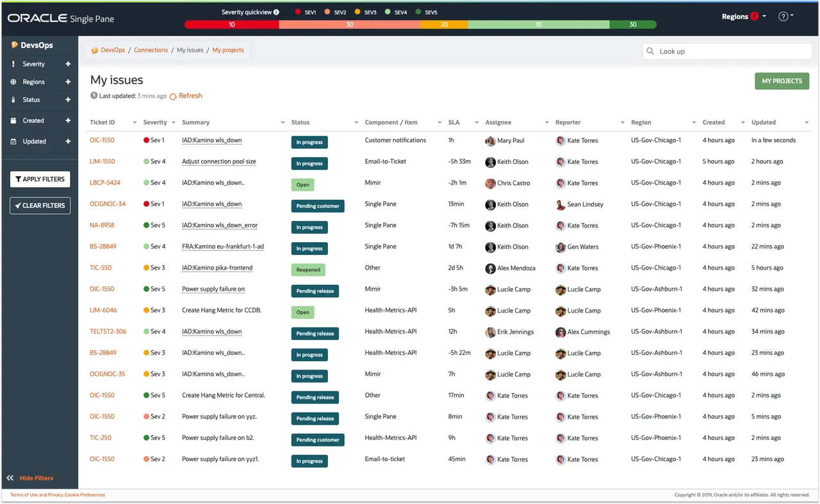
Task: Open the Reporter column dropdown arrow
Action: pyautogui.click(x=622, y=123)
